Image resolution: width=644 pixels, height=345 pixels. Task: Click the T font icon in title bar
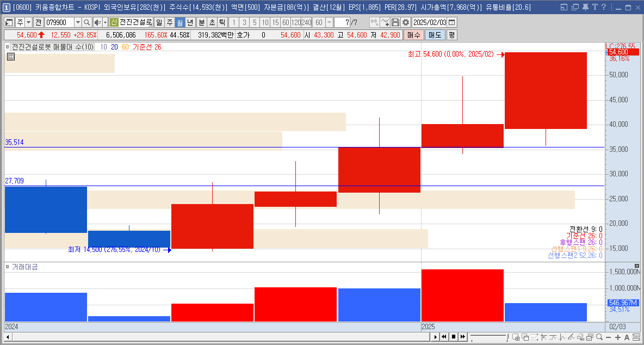[x=595, y=7]
